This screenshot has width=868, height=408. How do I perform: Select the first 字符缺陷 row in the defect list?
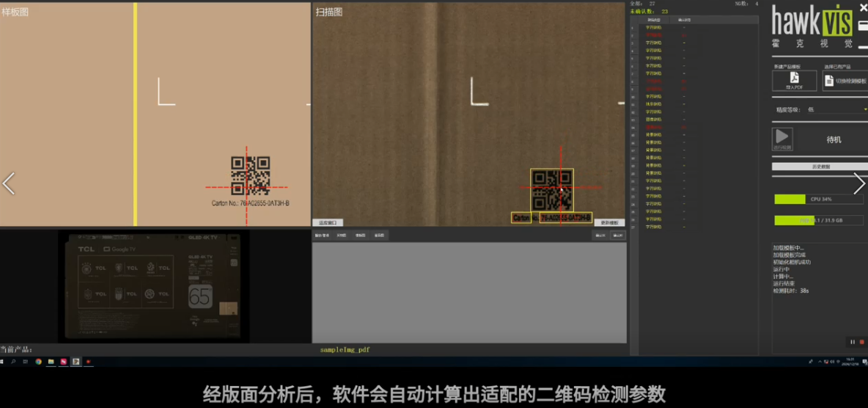tap(654, 27)
